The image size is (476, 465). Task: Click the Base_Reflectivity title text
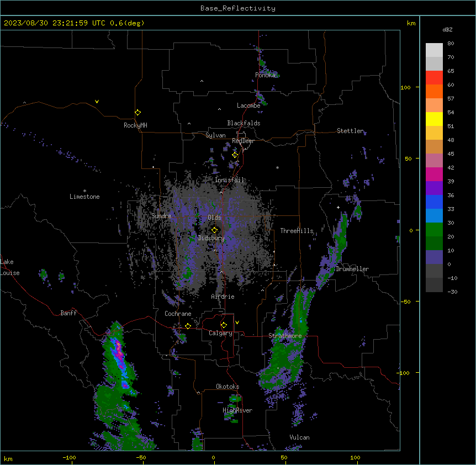tap(238, 8)
